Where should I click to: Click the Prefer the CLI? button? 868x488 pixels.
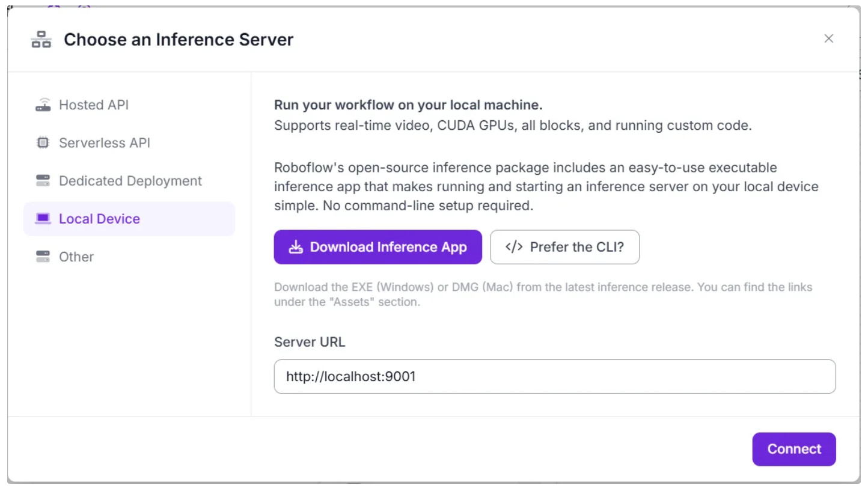click(x=564, y=247)
